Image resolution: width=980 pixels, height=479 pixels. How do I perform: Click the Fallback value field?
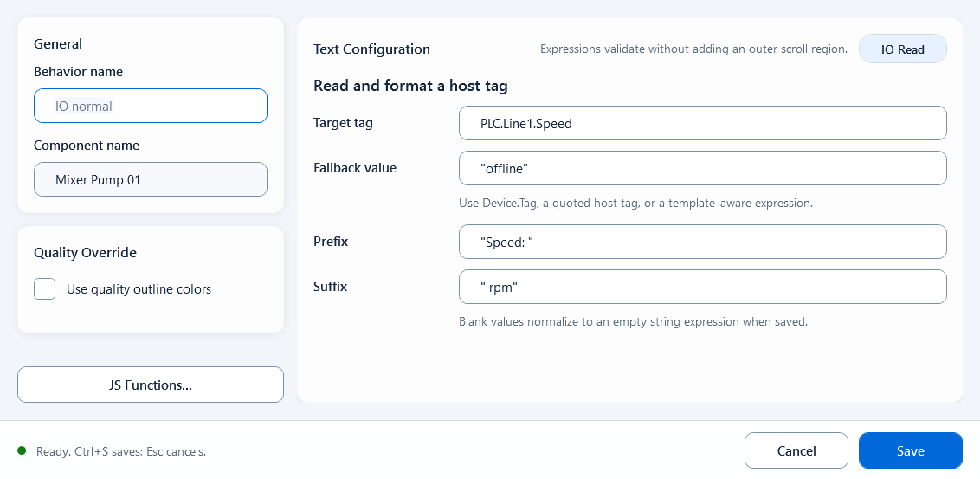[x=702, y=168]
